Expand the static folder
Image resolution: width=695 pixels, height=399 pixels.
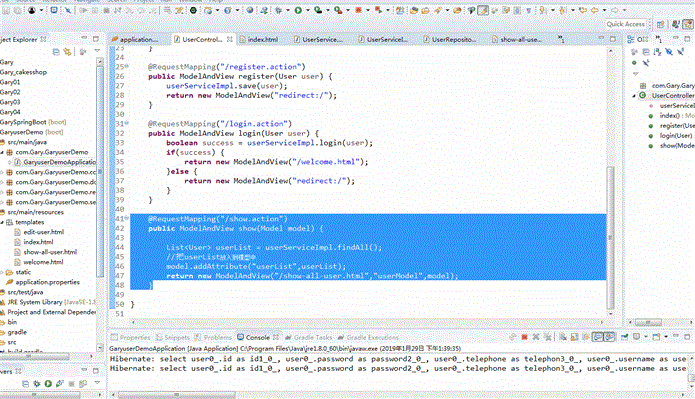(x=2, y=272)
